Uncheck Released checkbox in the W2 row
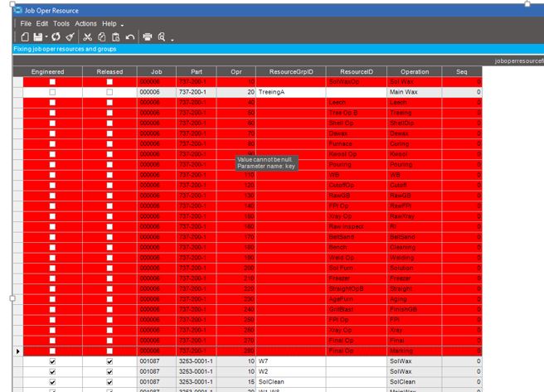The image size is (544, 392). click(x=109, y=372)
